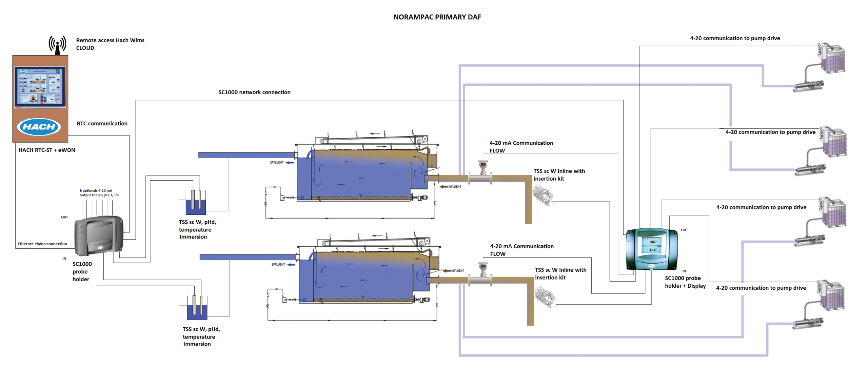This screenshot has height=370, width=868.
Task: Click the Ethernet eWon connection label
Action: pos(42,244)
